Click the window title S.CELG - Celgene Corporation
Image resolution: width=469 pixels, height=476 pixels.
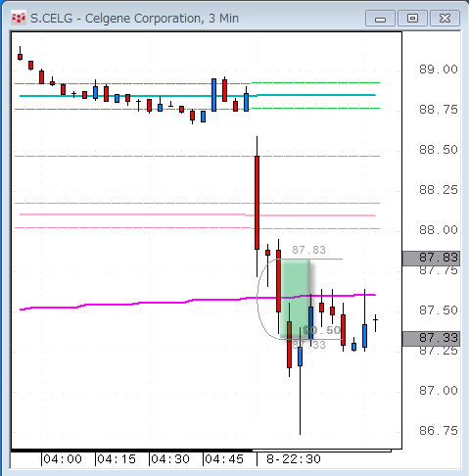pyautogui.click(x=134, y=19)
